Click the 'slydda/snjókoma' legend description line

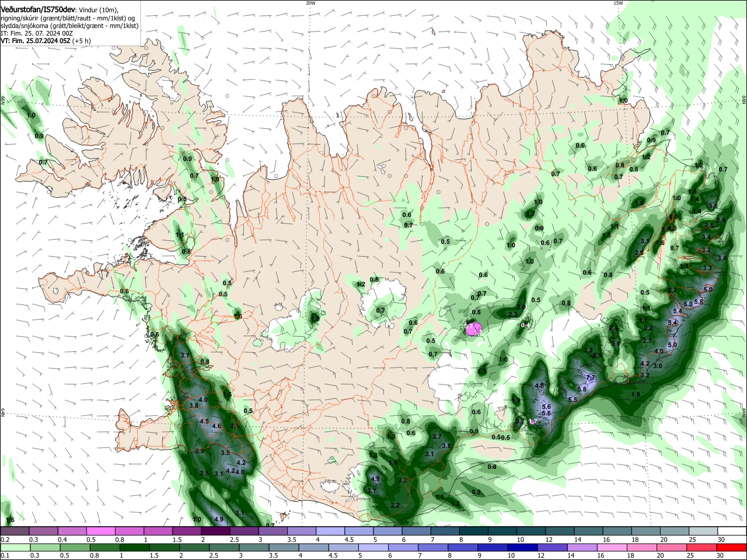69,26
